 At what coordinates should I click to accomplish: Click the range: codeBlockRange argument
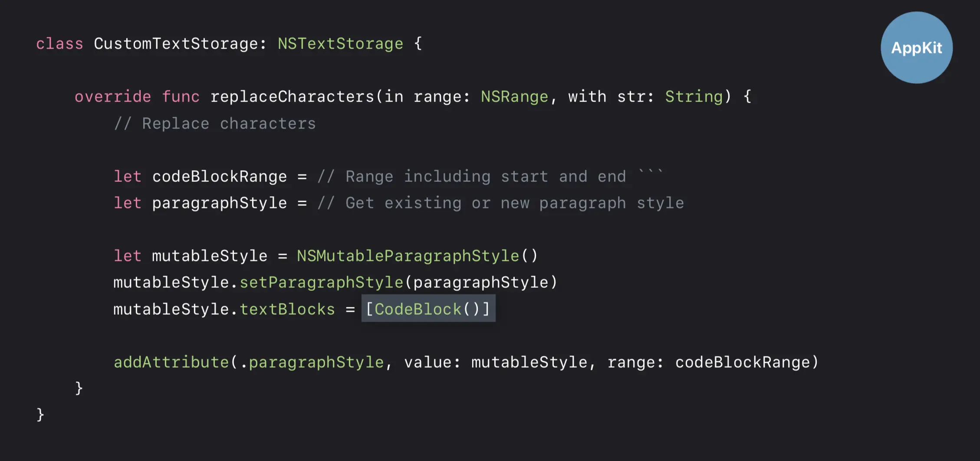coord(712,362)
